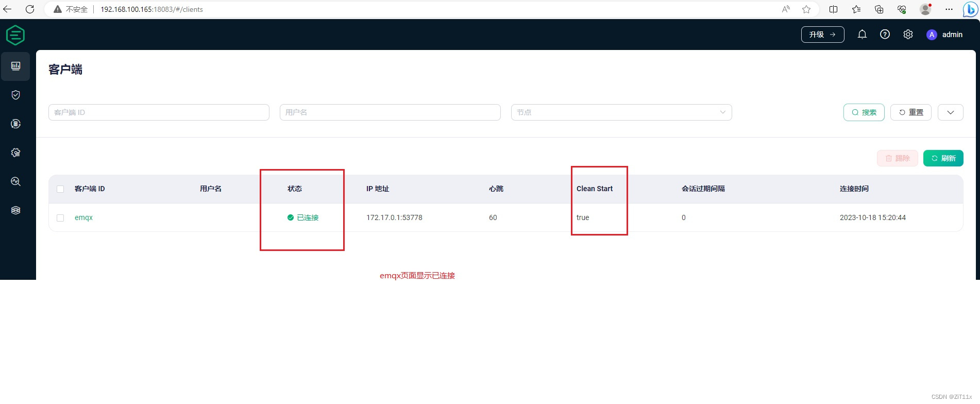
Task: Click the upgrade button
Action: [822, 35]
